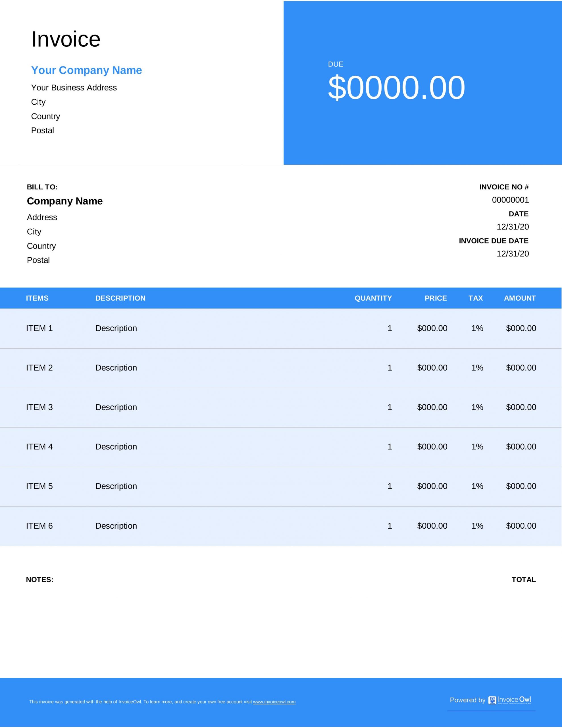Viewport: 562px width, 728px height.
Task: Click the Your Company Name heading
Action: 86,70
